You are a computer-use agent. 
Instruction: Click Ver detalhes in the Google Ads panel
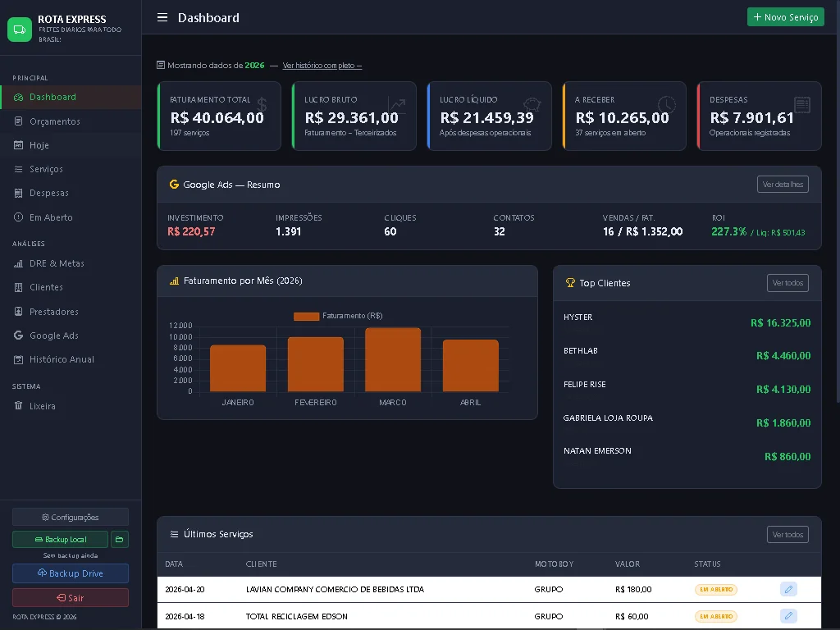click(782, 184)
